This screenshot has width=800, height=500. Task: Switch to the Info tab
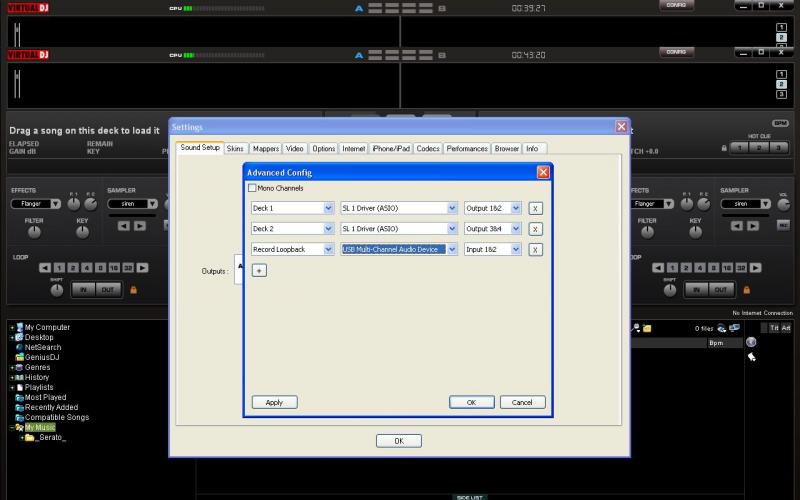[532, 148]
